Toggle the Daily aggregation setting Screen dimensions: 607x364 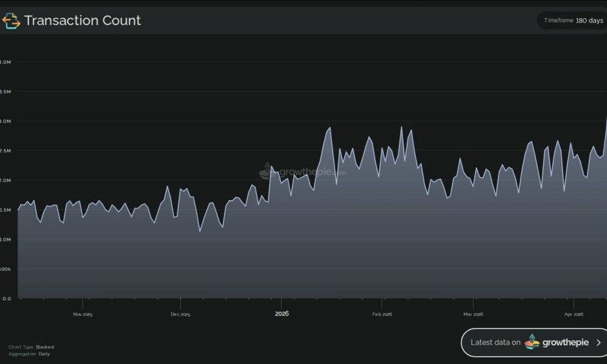pyautogui.click(x=44, y=353)
